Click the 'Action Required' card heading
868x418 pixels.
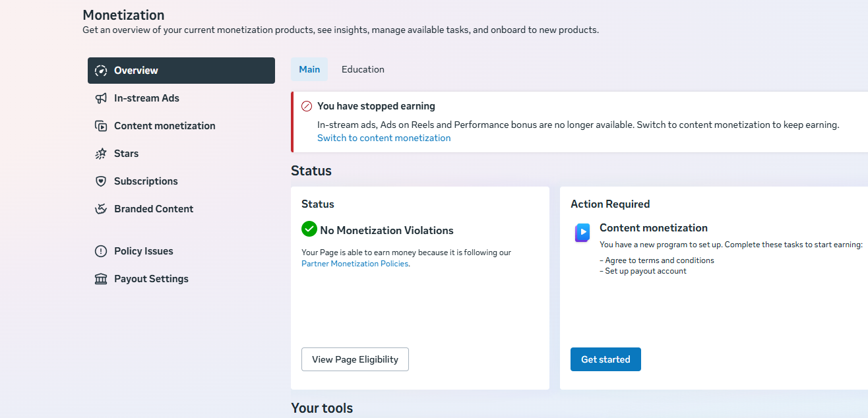(610, 204)
